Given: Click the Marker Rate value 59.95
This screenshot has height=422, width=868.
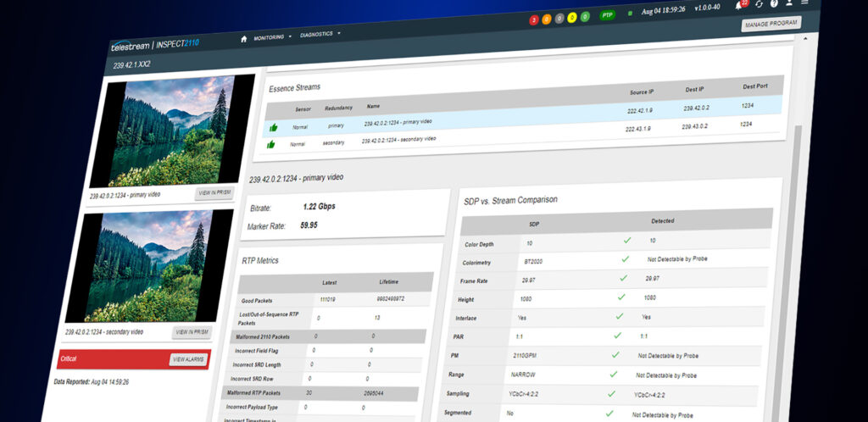Looking at the screenshot, I should [309, 225].
